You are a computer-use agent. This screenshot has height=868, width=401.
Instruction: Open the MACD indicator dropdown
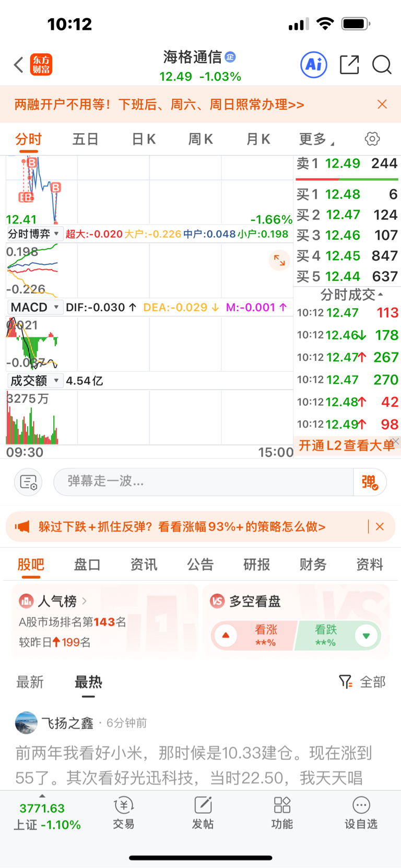[x=34, y=307]
